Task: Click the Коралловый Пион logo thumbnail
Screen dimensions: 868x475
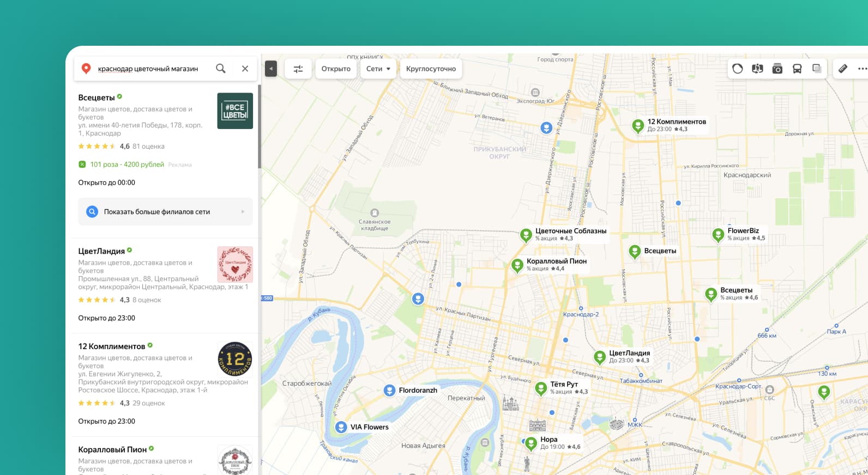Action: (235, 460)
